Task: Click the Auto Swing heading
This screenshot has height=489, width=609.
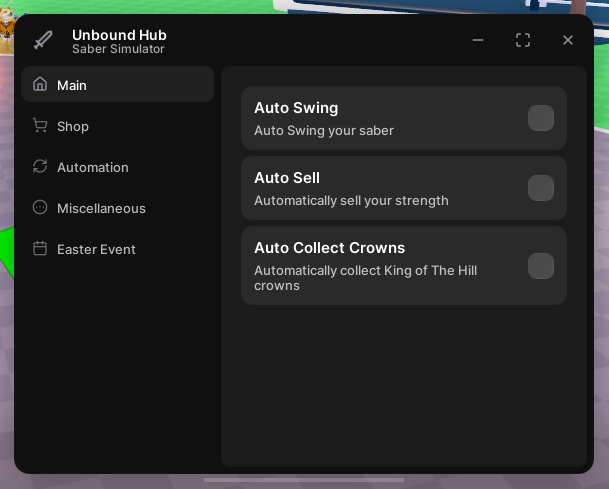Action: pos(296,108)
